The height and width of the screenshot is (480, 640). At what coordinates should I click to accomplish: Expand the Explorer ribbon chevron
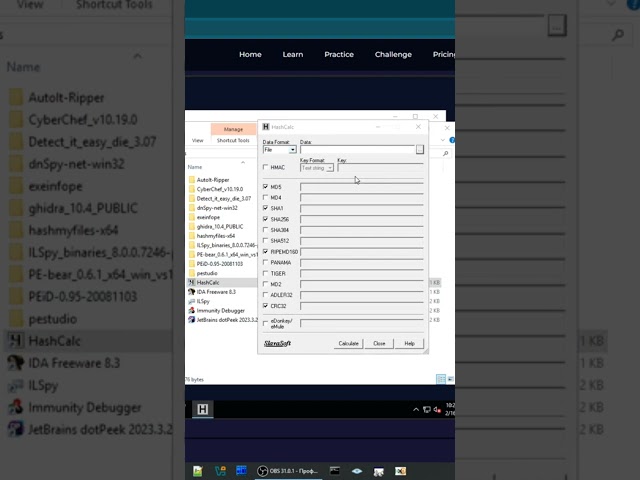tap(443, 140)
